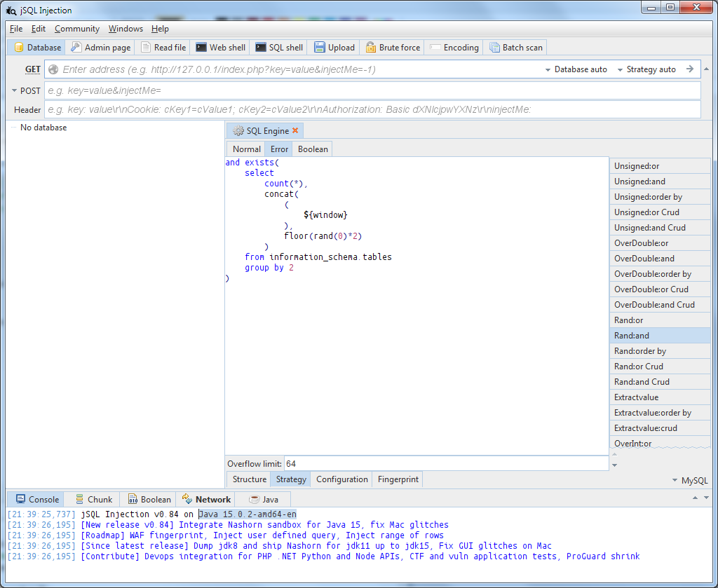This screenshot has width=718, height=588.
Task: Click the strategy list down arrow
Action: pyautogui.click(x=614, y=465)
